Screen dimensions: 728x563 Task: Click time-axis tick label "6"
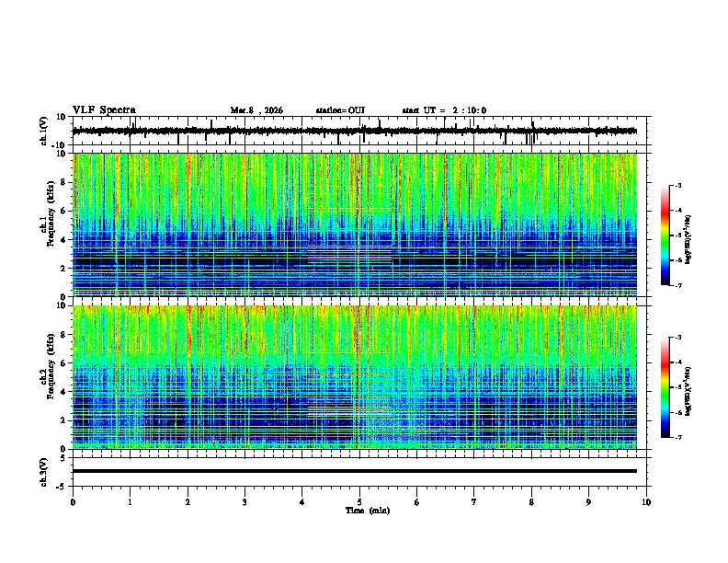tap(417, 502)
